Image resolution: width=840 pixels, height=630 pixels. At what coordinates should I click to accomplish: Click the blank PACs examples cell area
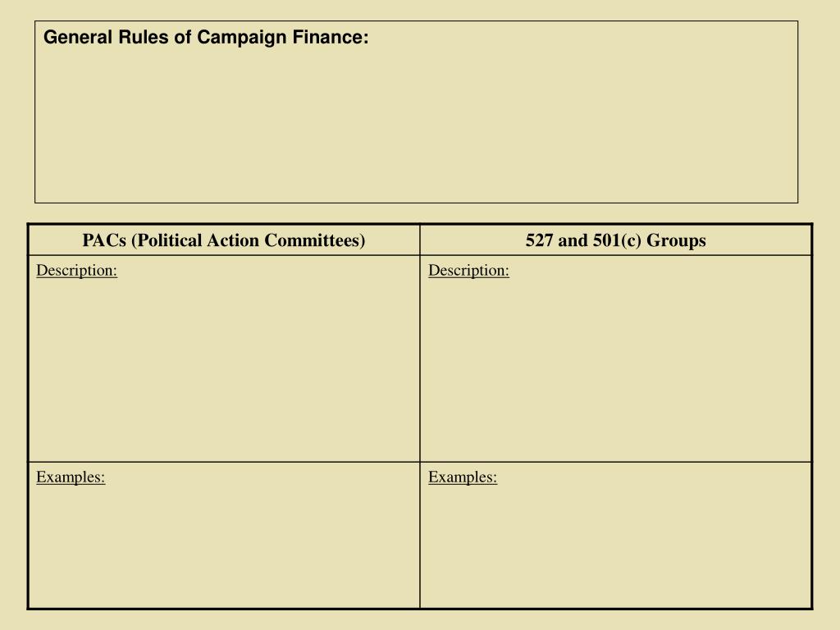[x=224, y=544]
